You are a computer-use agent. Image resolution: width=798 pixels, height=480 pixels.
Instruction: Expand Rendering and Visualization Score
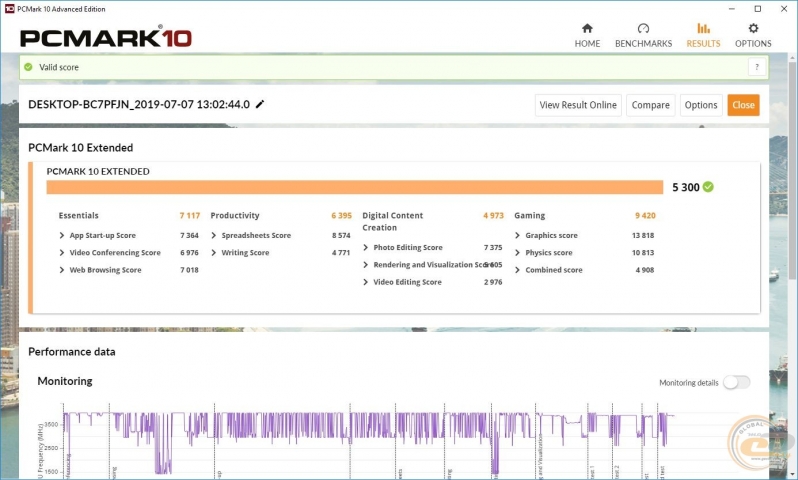pos(365,265)
